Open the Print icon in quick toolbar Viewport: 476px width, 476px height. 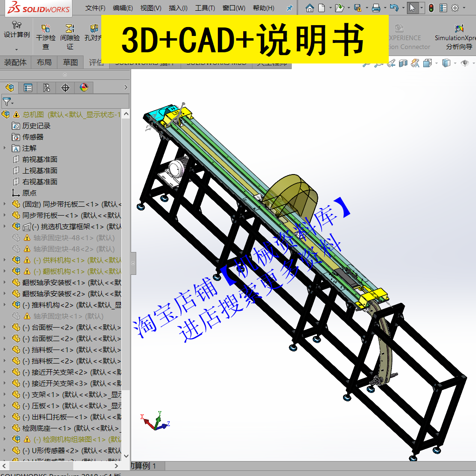pyautogui.click(x=377, y=7)
